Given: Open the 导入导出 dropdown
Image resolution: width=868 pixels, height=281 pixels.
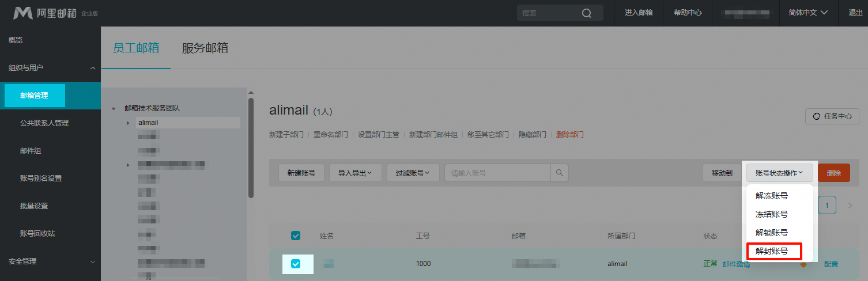Looking at the screenshot, I should [355, 173].
